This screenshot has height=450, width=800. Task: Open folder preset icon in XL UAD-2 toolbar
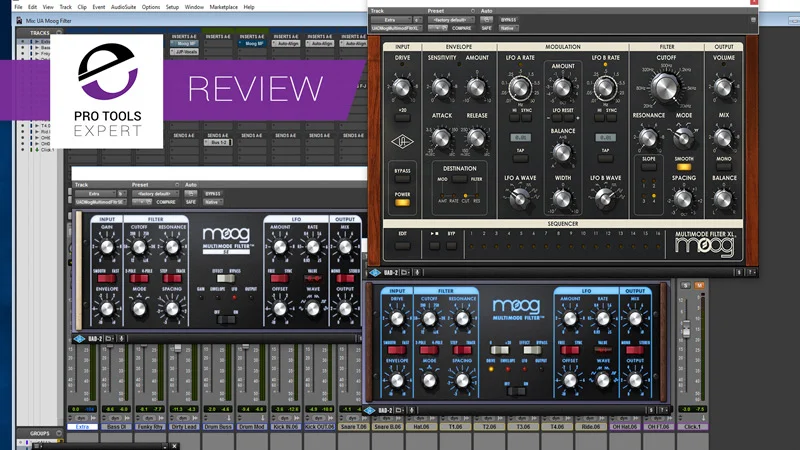tap(405, 272)
